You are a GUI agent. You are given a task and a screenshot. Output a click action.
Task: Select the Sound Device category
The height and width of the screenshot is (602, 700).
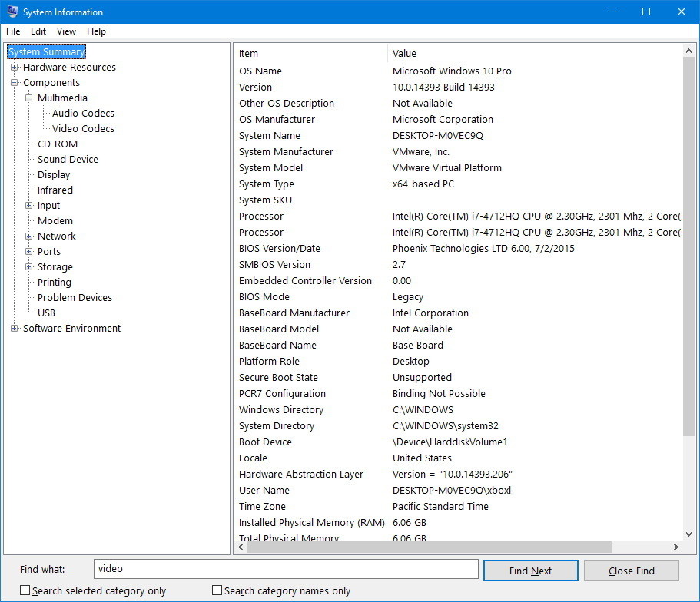68,159
